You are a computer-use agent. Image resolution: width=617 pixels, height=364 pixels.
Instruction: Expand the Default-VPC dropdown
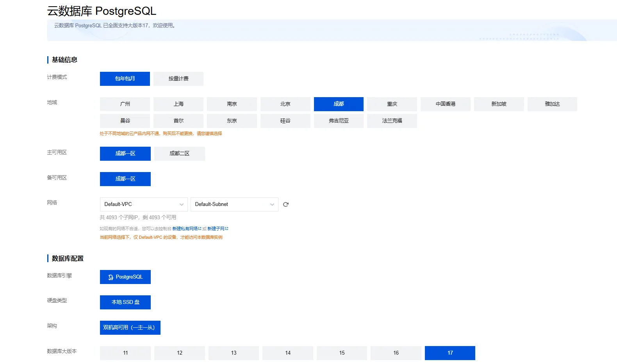coord(144,204)
